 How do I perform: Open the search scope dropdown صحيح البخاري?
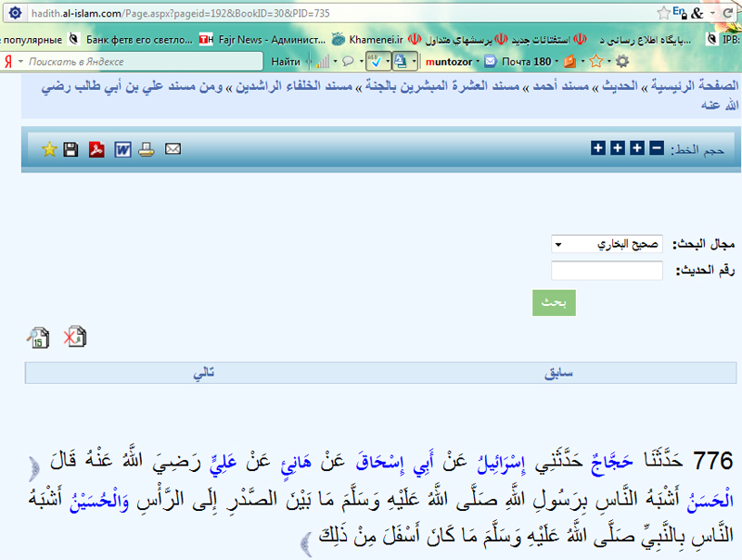607,244
